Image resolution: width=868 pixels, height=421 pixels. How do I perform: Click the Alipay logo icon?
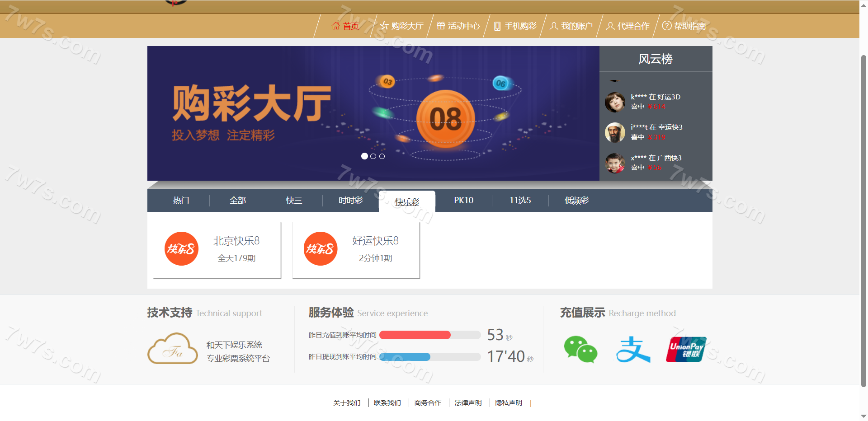(x=633, y=349)
